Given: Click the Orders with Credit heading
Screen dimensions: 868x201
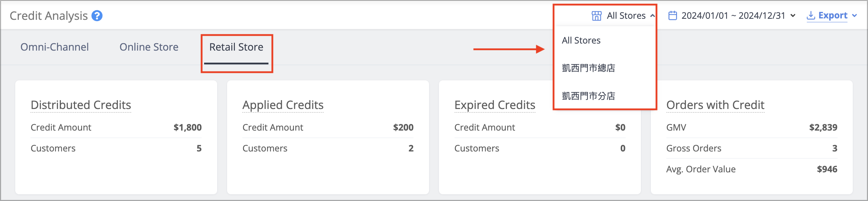Looking at the screenshot, I should click(715, 105).
